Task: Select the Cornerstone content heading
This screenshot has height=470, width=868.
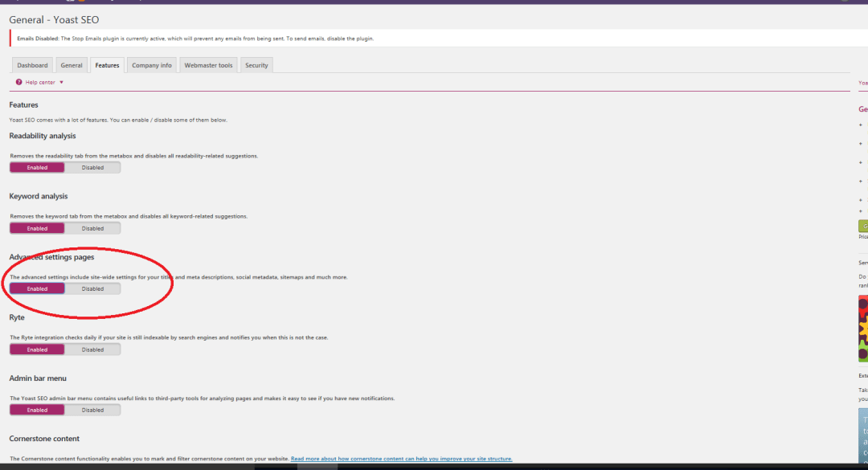Action: 44,439
